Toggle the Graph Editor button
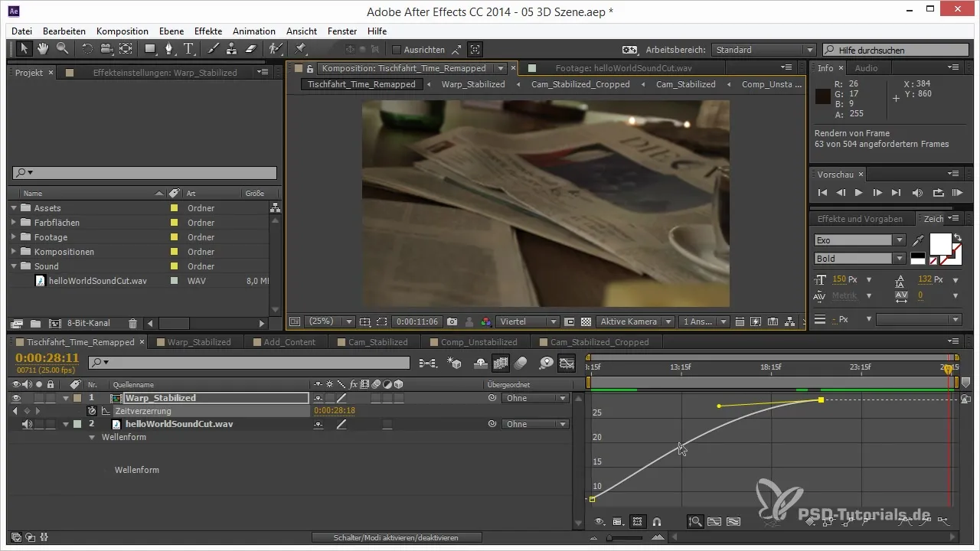 (x=567, y=363)
